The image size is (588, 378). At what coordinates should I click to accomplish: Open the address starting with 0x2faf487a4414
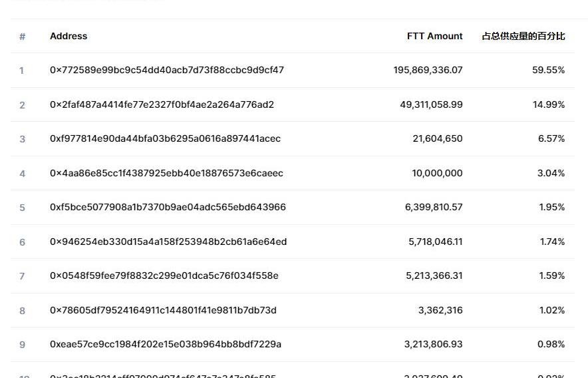click(x=162, y=104)
